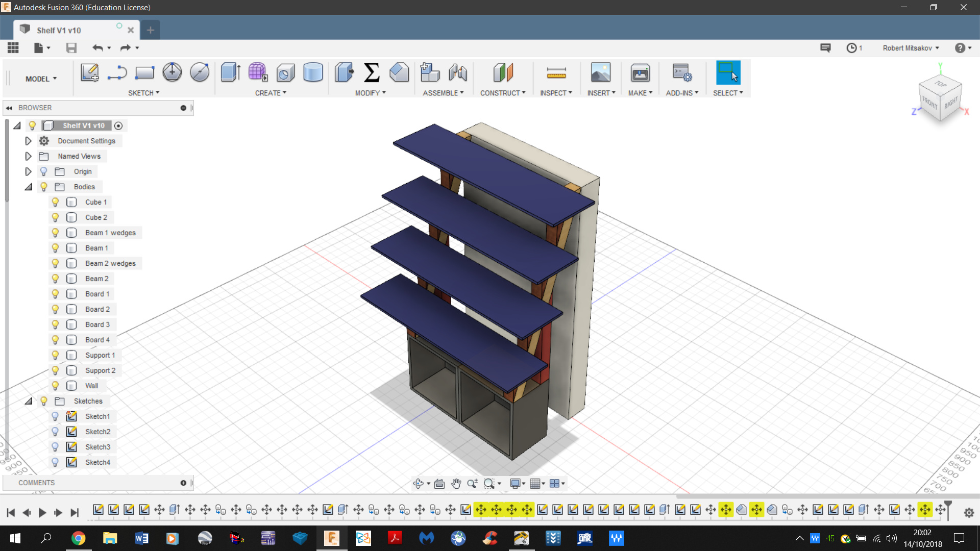Click the Press Pull modify icon

coord(344,72)
